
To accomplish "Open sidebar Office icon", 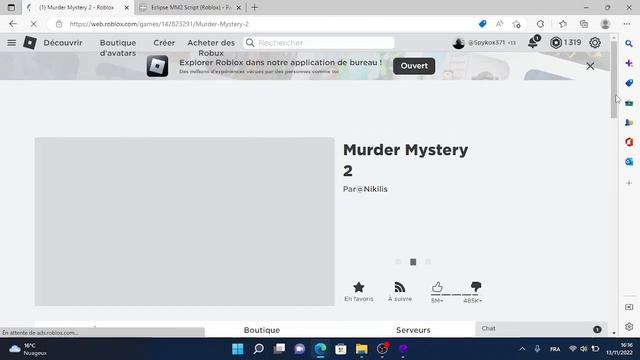I will (629, 142).
